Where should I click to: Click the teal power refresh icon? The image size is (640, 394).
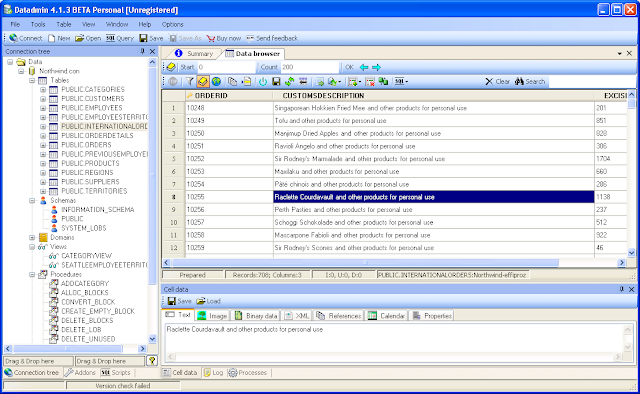[263, 82]
